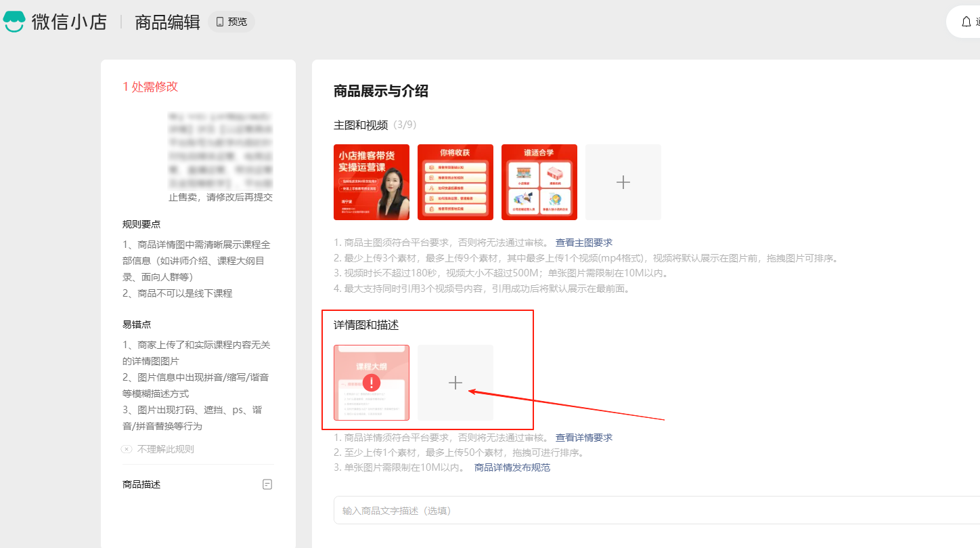Open the 预览 preview button

(x=231, y=22)
